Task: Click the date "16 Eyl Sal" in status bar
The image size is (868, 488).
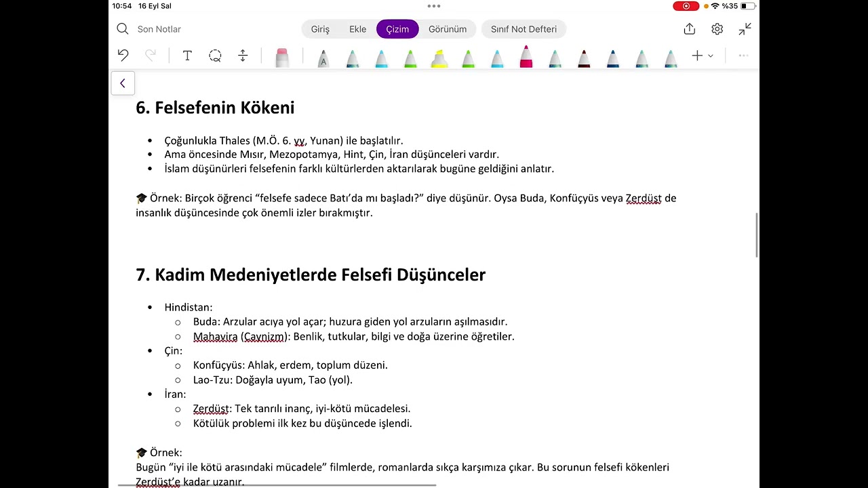Action: [155, 6]
